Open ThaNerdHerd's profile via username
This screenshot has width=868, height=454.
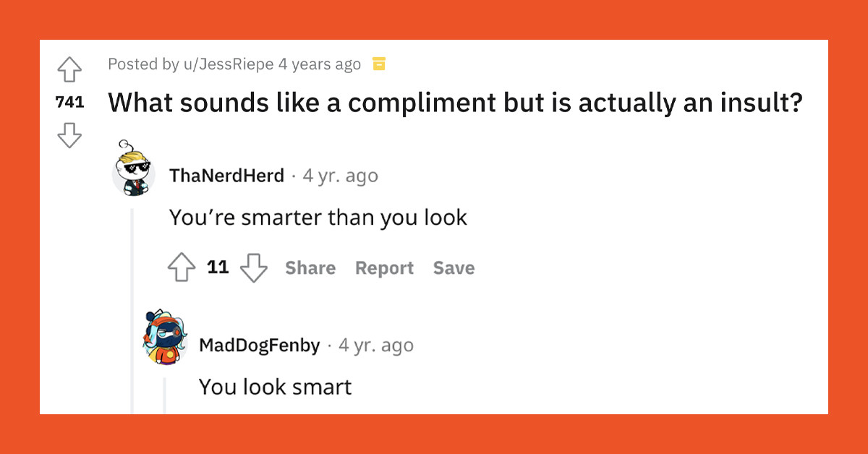pos(226,175)
